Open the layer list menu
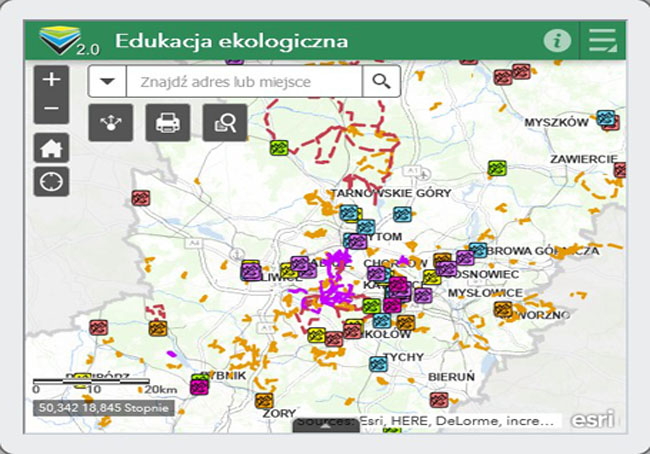The image size is (650, 454). pos(602,41)
